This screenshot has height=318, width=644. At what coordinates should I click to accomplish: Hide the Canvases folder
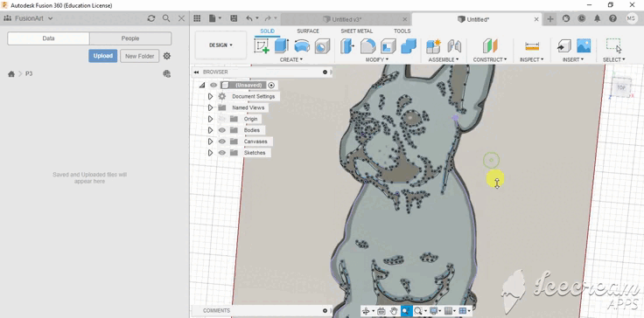222,142
